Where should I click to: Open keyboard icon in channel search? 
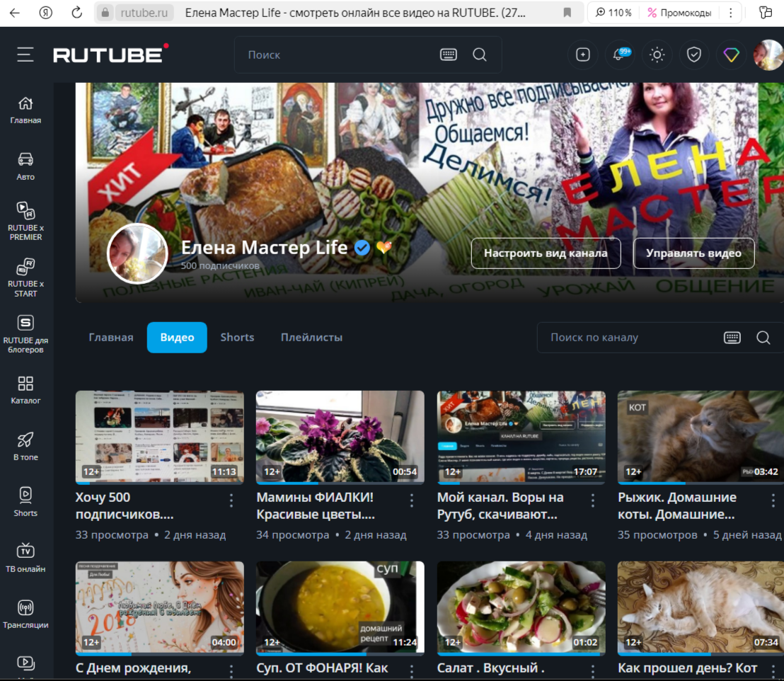pos(732,337)
